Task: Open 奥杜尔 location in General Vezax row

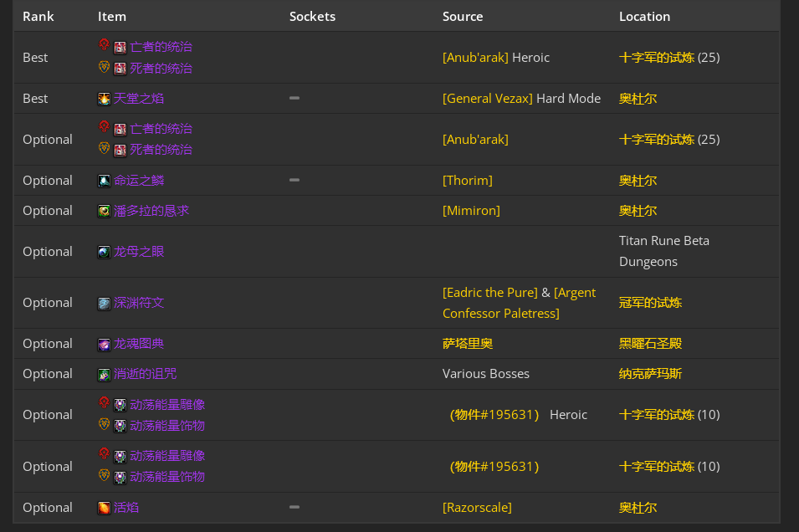Action: point(638,99)
